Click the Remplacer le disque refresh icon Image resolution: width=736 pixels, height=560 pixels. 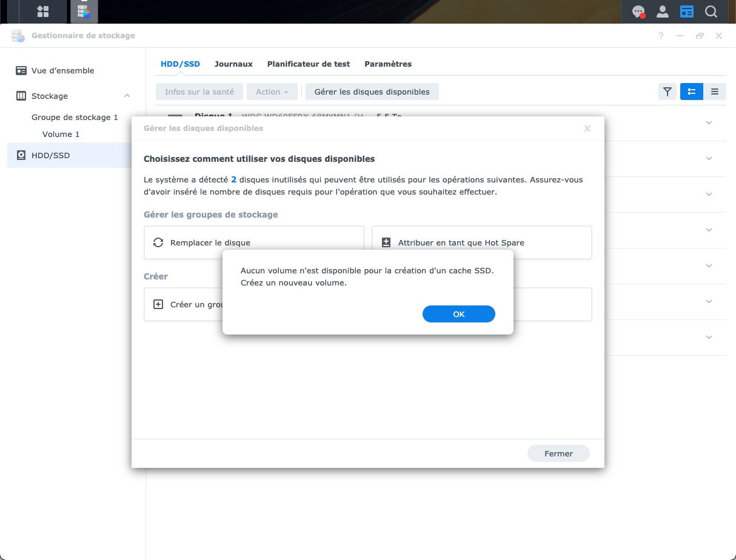pyautogui.click(x=158, y=242)
